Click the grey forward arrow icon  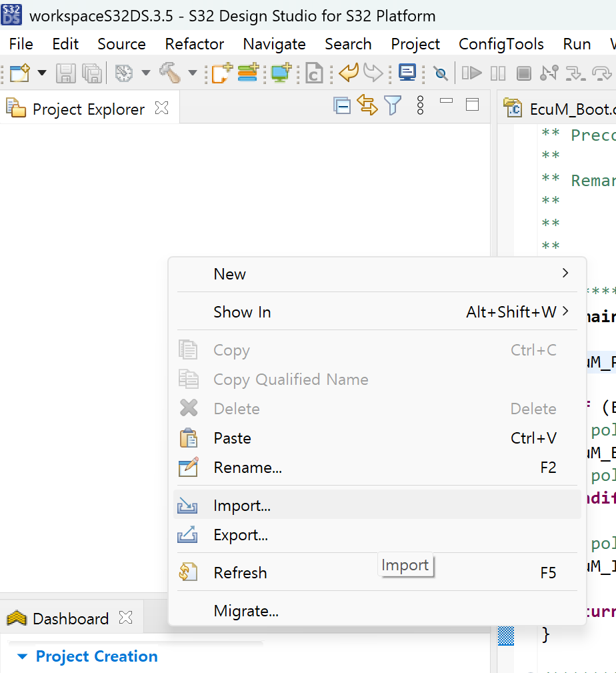(x=373, y=73)
